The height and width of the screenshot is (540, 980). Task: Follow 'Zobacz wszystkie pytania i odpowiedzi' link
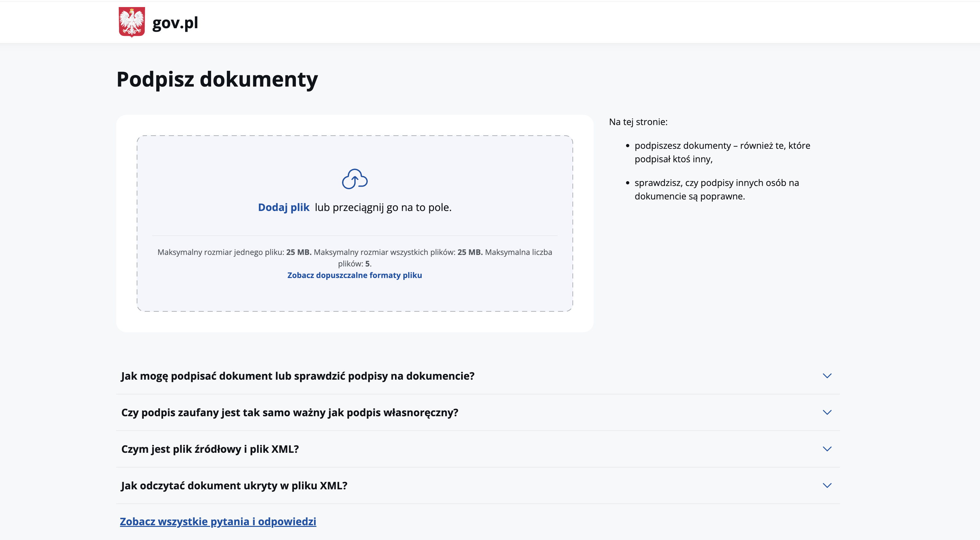(218, 521)
